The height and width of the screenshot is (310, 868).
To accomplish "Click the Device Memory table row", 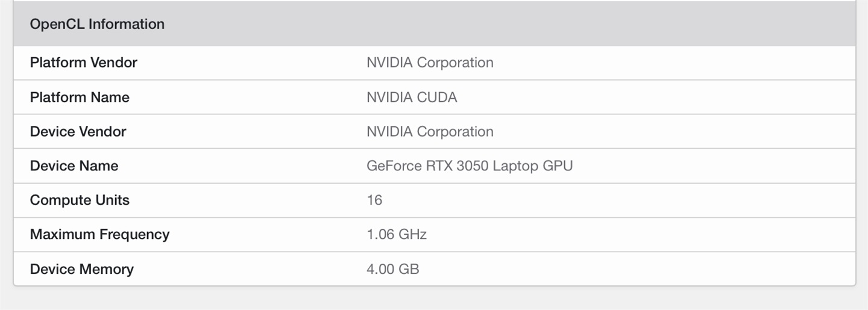I will pyautogui.click(x=434, y=269).
